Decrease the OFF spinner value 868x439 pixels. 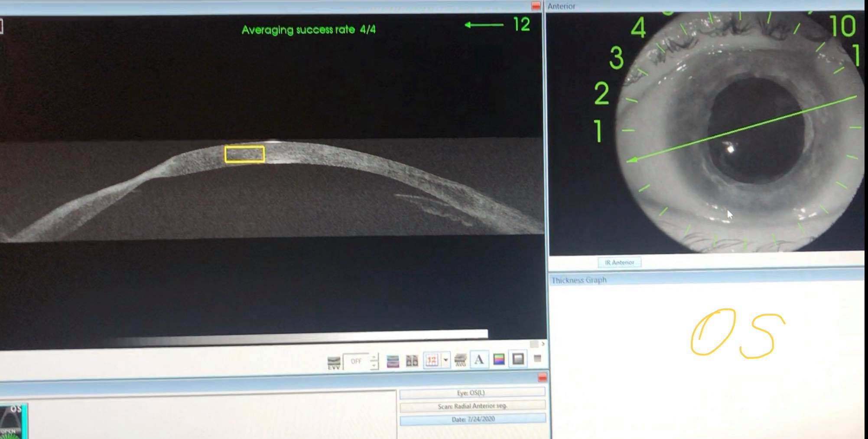[374, 365]
